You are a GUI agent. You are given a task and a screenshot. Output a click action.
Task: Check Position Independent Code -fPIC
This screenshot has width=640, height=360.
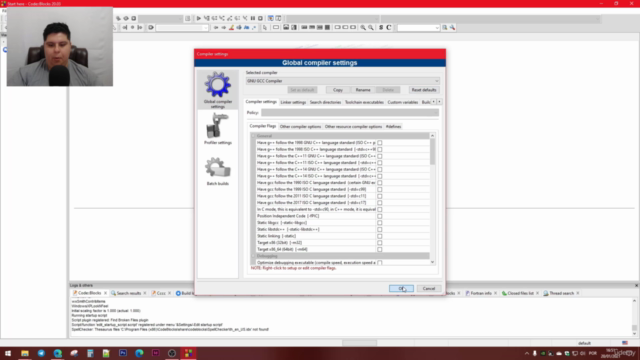point(380,216)
